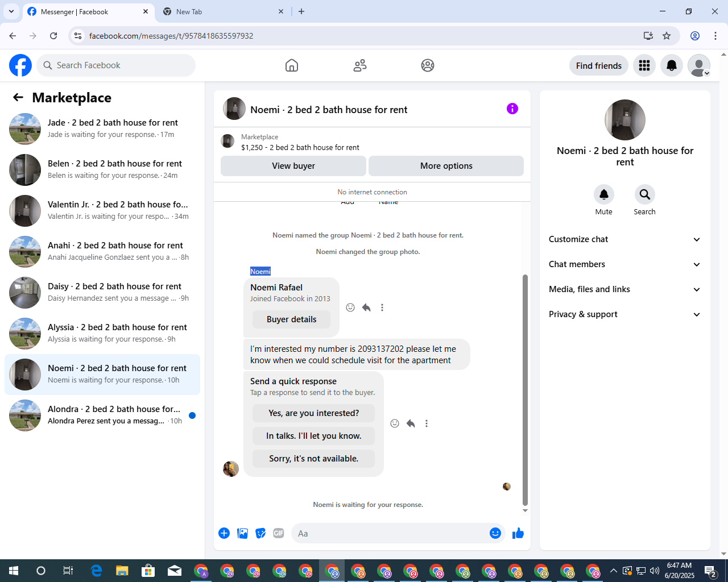Viewport: 728px width, 582px height.
Task: Reply to the quick response message
Action: pos(411,423)
